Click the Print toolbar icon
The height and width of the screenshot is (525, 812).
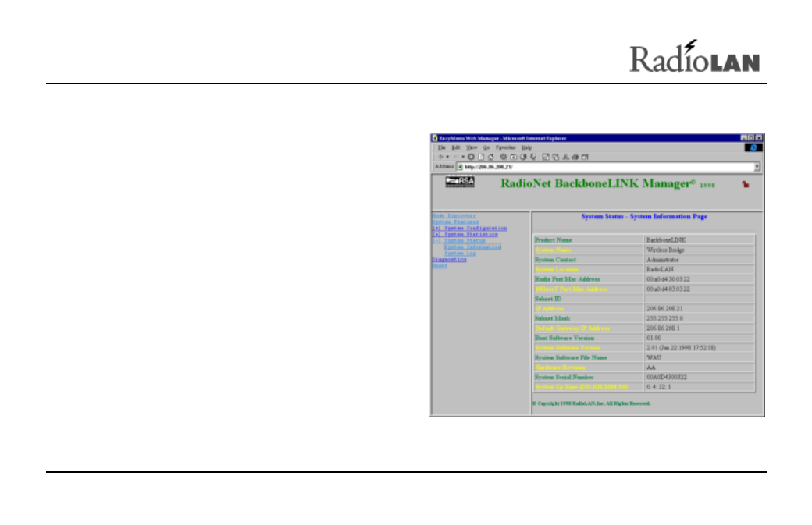click(575, 157)
